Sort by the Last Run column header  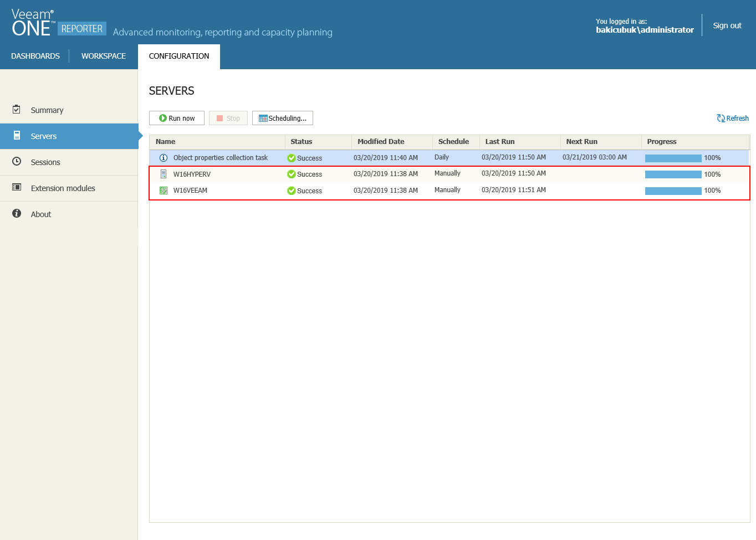click(x=520, y=142)
